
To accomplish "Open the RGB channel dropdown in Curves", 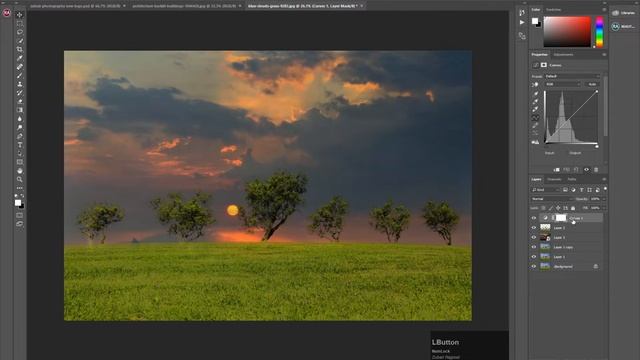I will (x=563, y=84).
